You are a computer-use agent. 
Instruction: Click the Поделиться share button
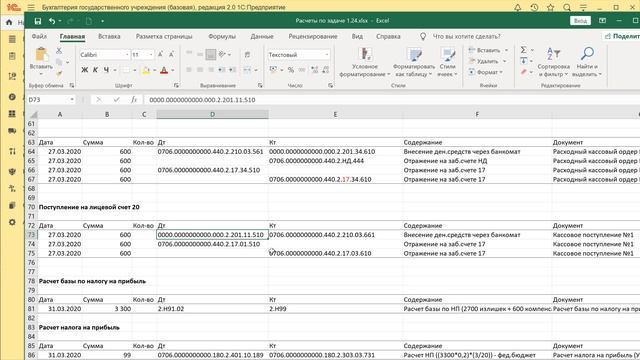point(622,36)
